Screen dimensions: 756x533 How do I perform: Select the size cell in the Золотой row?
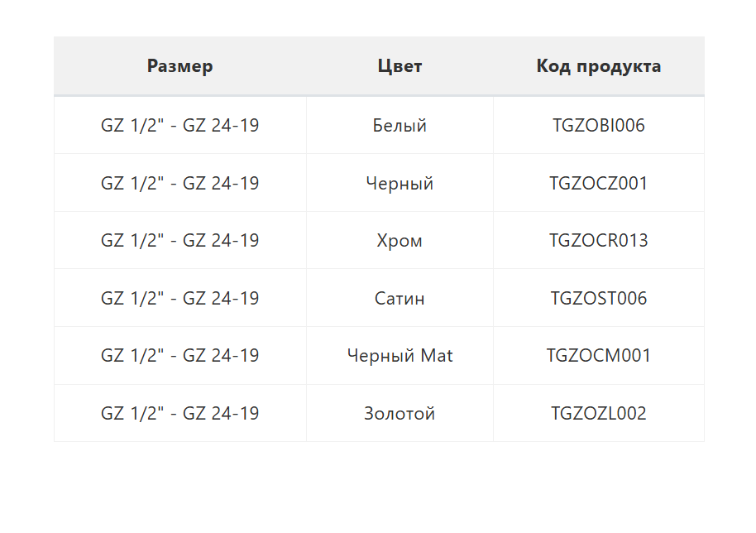179,413
